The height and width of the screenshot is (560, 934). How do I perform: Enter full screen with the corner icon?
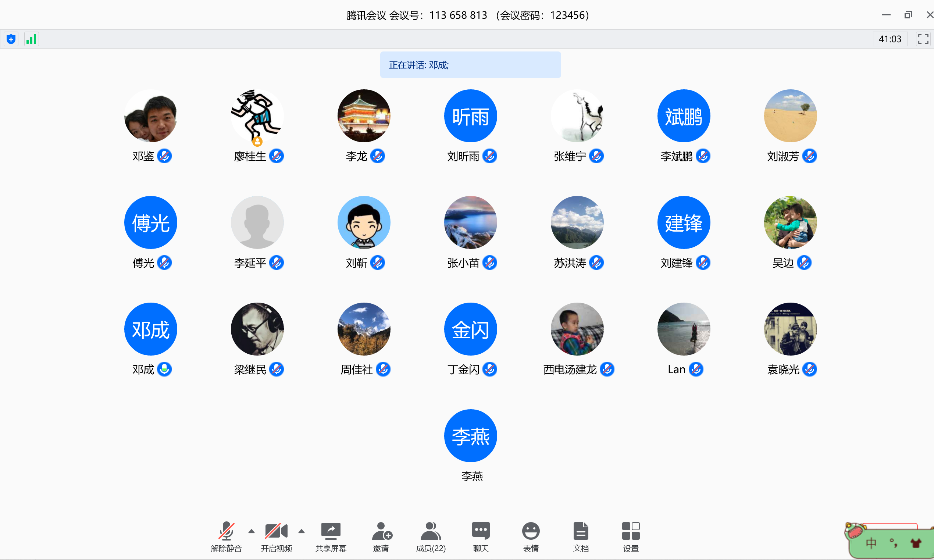[923, 39]
